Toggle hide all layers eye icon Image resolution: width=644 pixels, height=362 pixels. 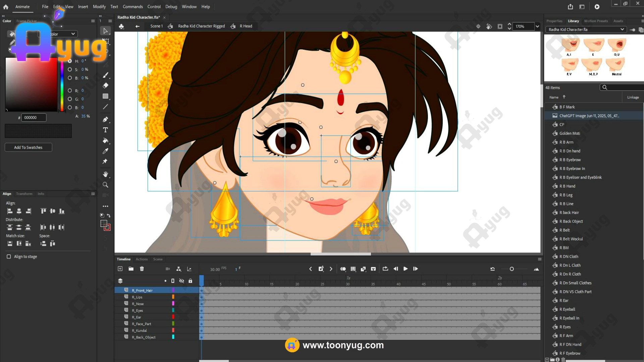tap(181, 281)
